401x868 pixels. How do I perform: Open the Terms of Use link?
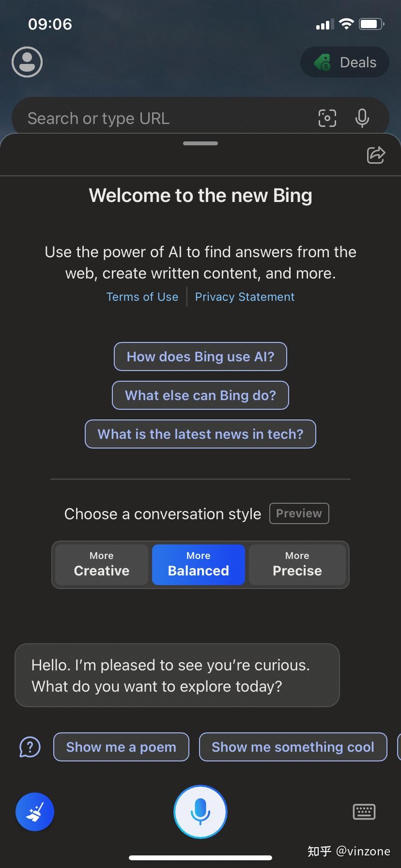142,296
